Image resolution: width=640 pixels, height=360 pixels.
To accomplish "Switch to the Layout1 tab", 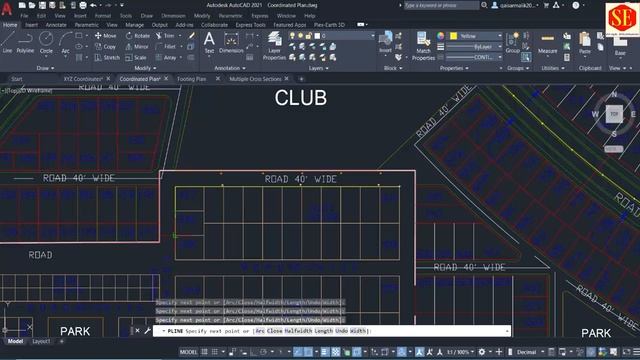I will [41, 341].
